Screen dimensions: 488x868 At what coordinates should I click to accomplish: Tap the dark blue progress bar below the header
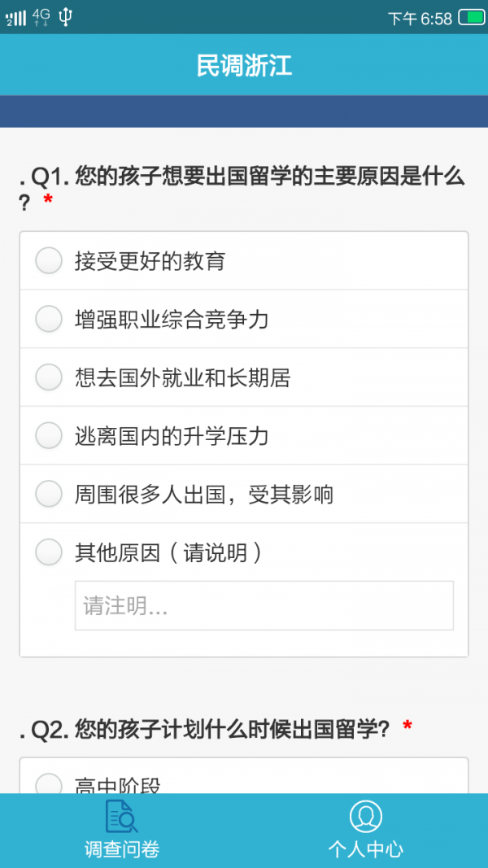244,104
